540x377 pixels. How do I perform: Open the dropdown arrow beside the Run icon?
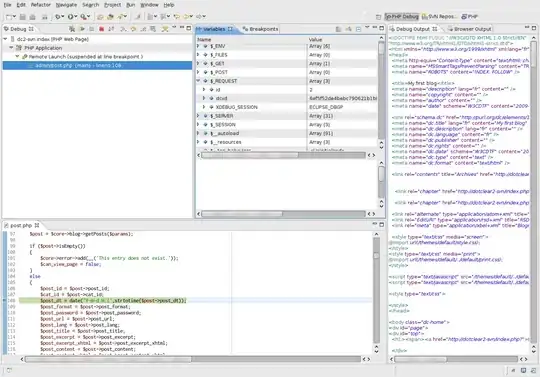click(x=76, y=17)
